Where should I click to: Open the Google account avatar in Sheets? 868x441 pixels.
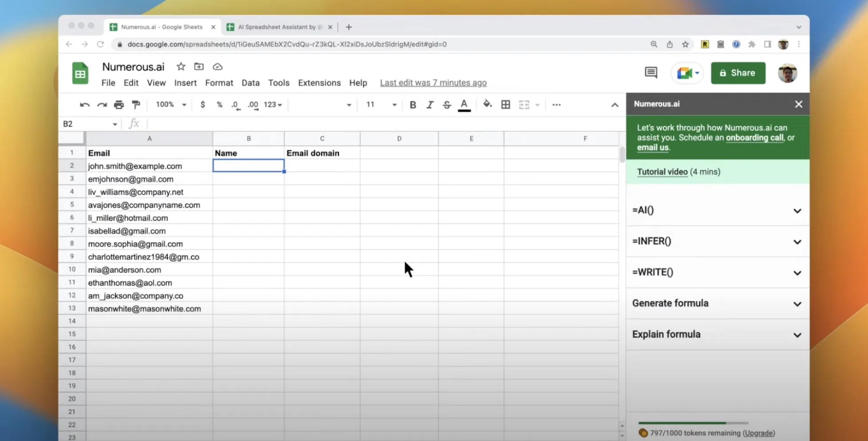787,73
